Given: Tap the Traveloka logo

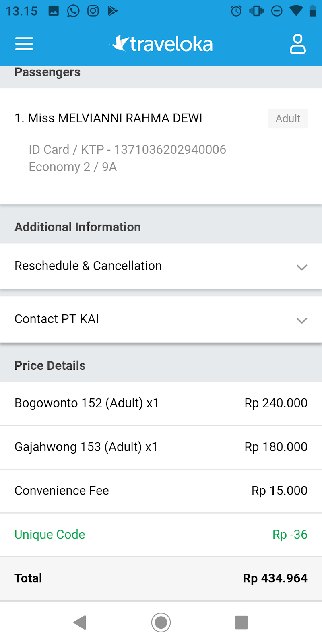Looking at the screenshot, I should point(161,44).
